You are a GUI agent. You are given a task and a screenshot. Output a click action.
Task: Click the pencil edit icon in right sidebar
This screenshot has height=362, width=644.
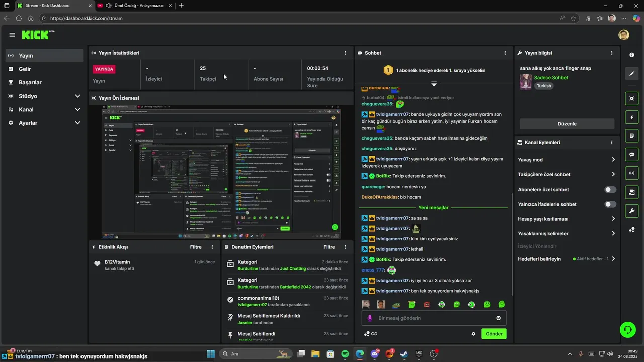pos(632,74)
